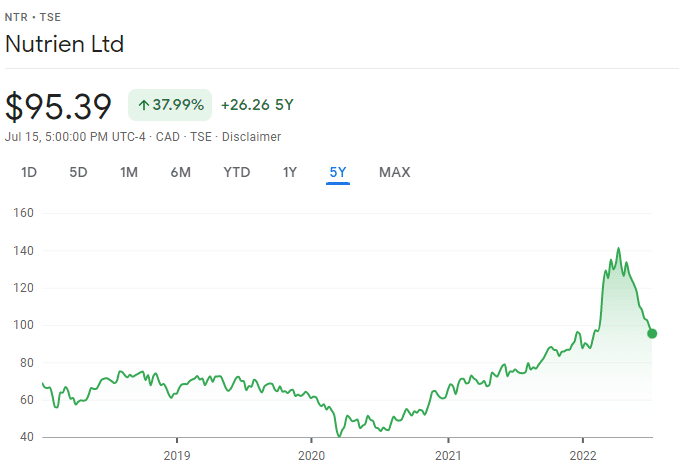The image size is (679, 470).
Task: Click the $95.39 price value
Action: (x=58, y=106)
